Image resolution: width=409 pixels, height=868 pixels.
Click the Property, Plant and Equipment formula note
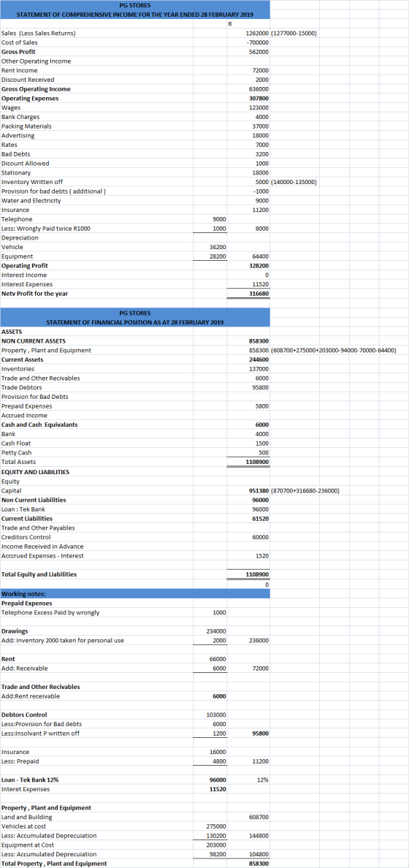tap(333, 351)
